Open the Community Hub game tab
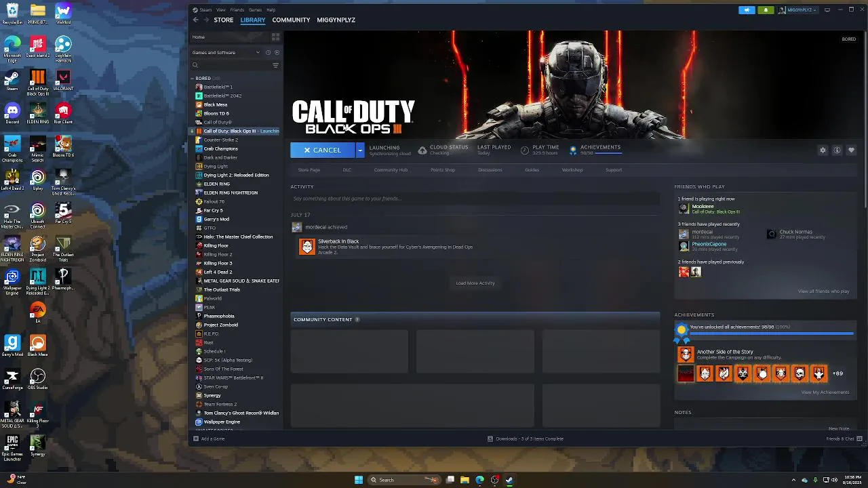Viewport: 868px width, 488px height. pos(391,170)
